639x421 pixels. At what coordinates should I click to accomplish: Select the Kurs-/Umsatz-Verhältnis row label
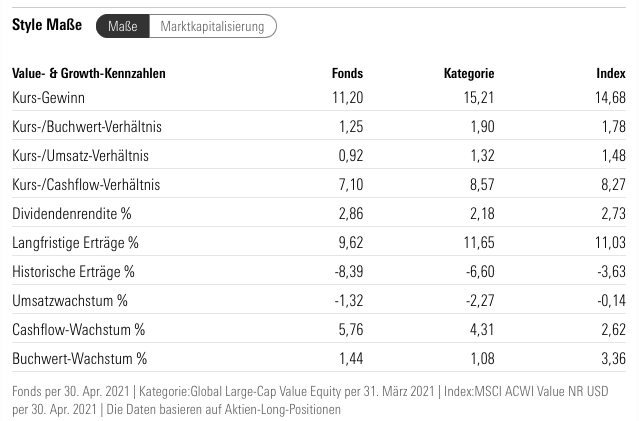coord(80,156)
